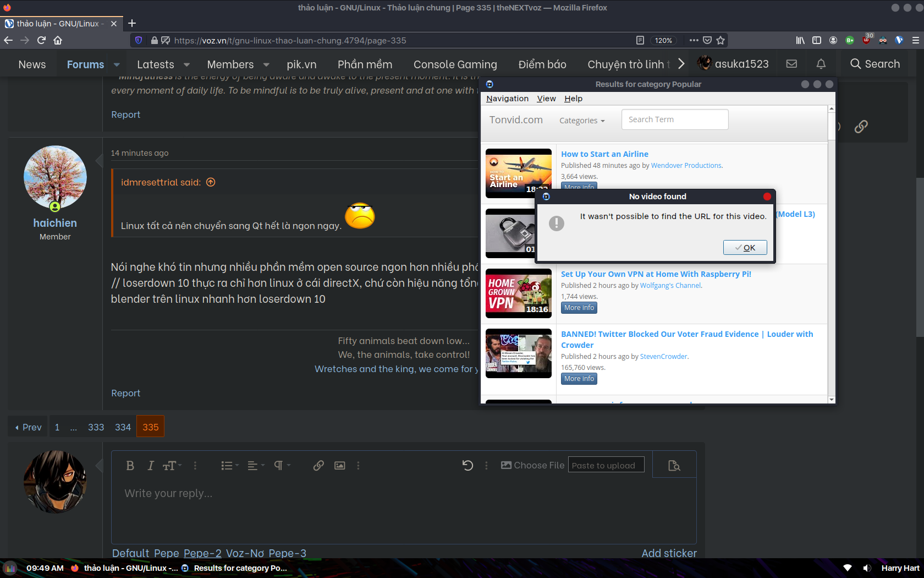Click the Prev pagination button
Screen dimensions: 924x578
point(28,427)
